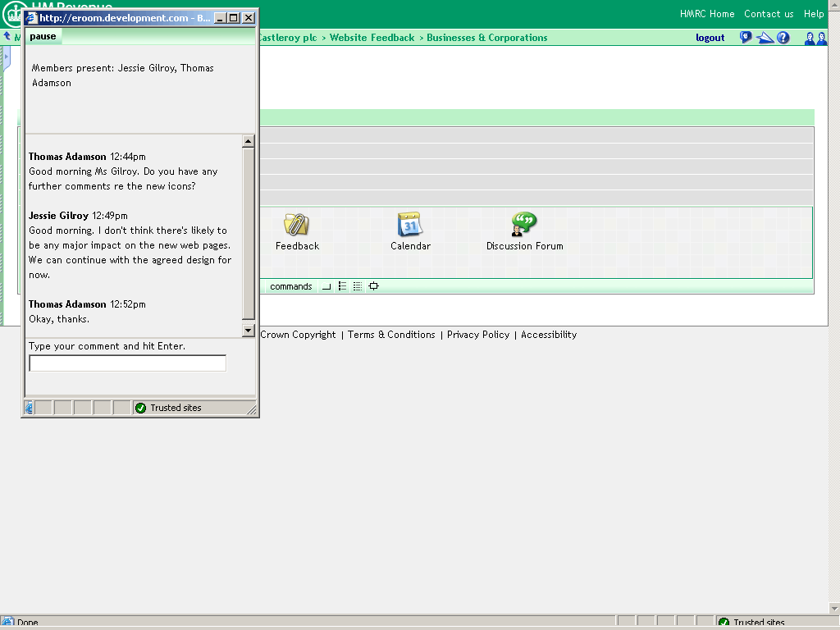Open the Discussion Forum icon
840x630 pixels.
coord(523,225)
